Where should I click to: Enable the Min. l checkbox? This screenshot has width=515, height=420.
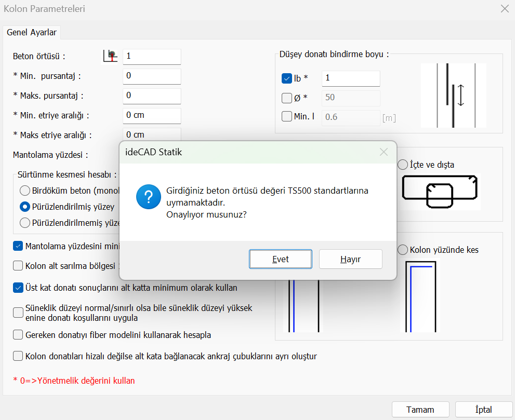click(x=286, y=117)
